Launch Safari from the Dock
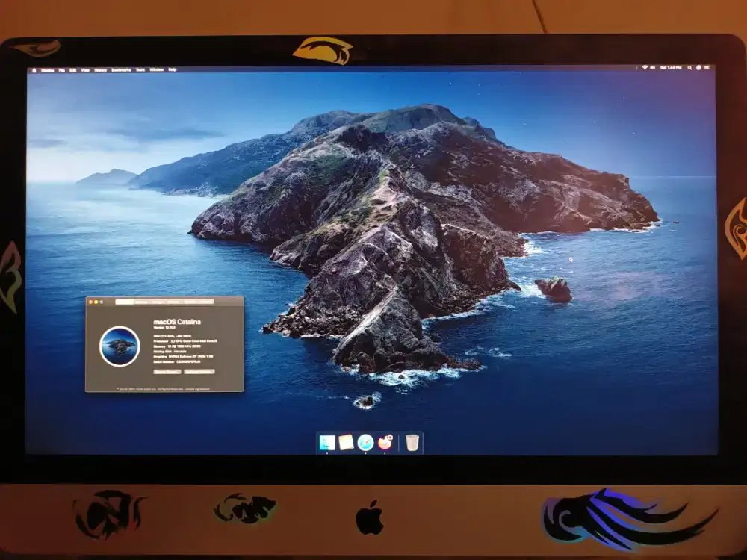Screen dimensions: 747x560 (365, 443)
